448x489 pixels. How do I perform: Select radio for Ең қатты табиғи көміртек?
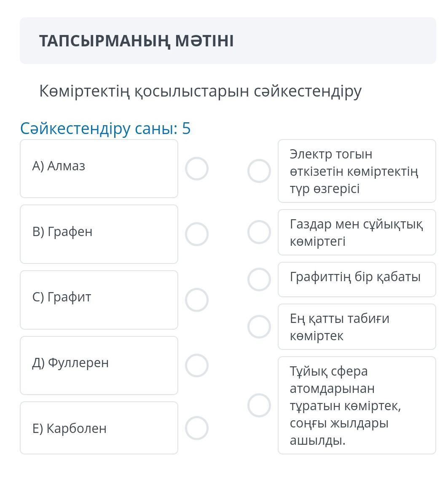259,327
